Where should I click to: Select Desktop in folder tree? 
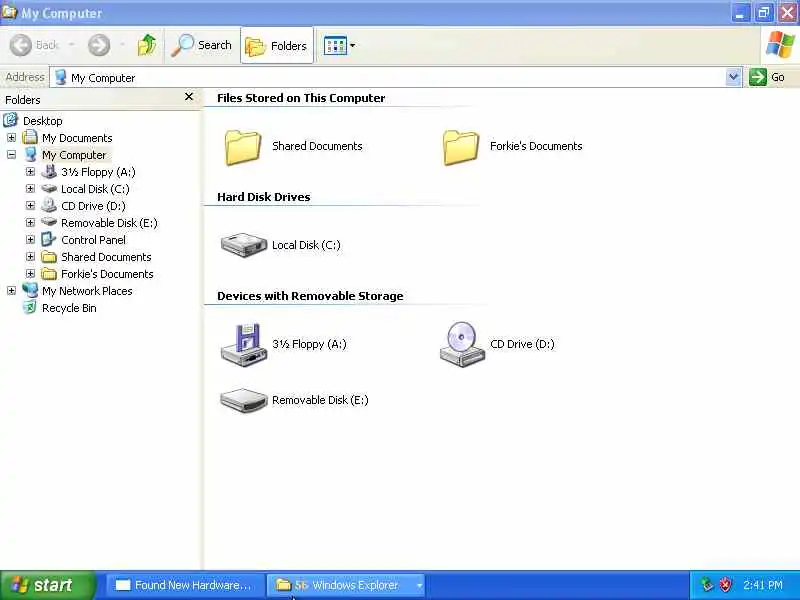42,121
